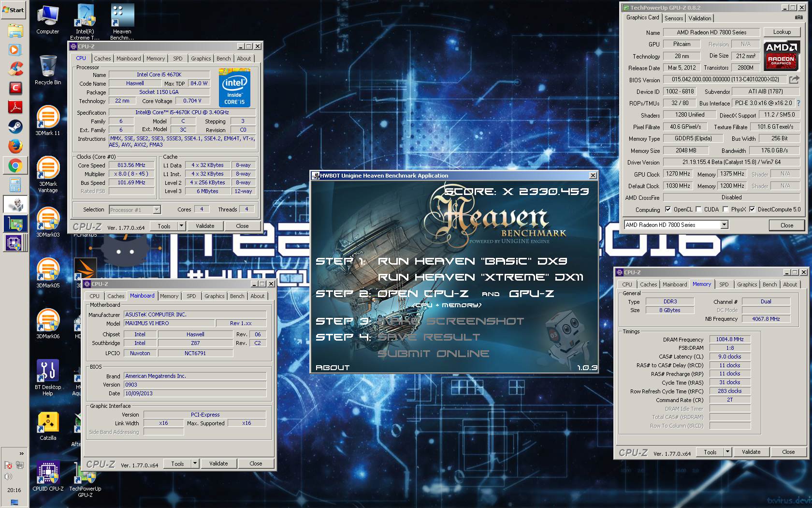
Task: Open Computer desktop icon
Action: tap(48, 19)
